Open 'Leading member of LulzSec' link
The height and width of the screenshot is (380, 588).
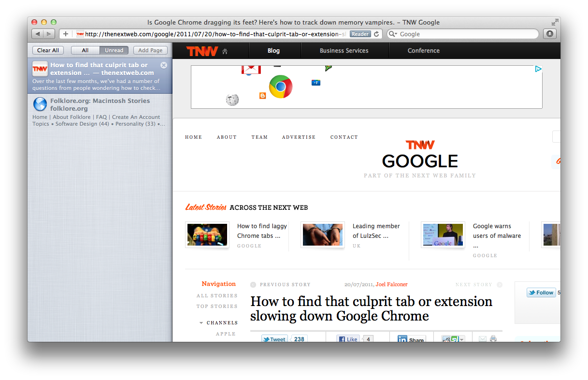376,231
